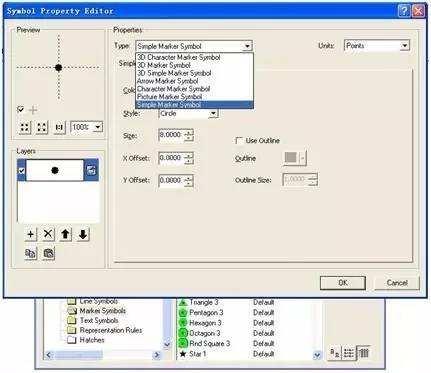The height and width of the screenshot is (373, 431).
Task: Click the Outline Size spinner arrows
Action: [312, 180]
